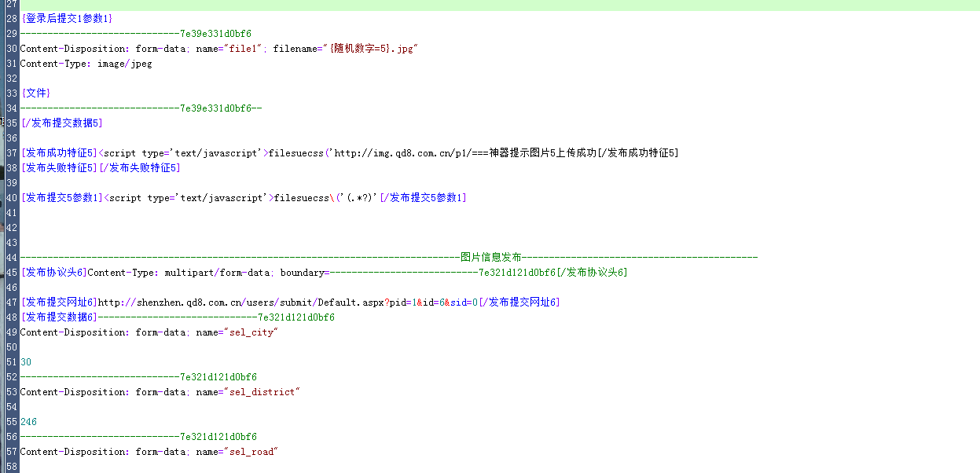Click the value 246 under sel_district

point(28,421)
